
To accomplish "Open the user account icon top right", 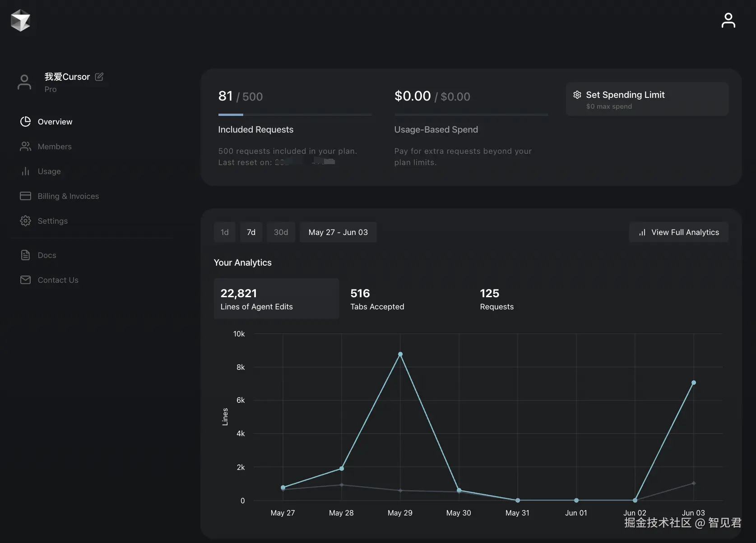I will (728, 20).
